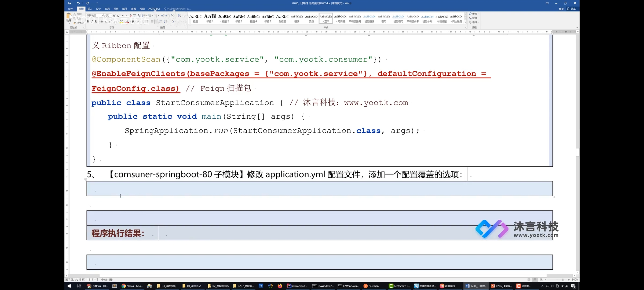The height and width of the screenshot is (290, 644).
Task: Switch to the 插入 (Insert) ribbon tab
Action: pyautogui.click(x=90, y=9)
